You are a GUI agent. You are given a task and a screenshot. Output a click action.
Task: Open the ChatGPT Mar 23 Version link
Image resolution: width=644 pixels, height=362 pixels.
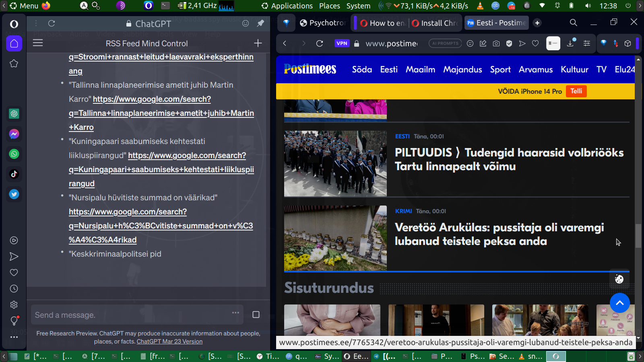coord(169,341)
